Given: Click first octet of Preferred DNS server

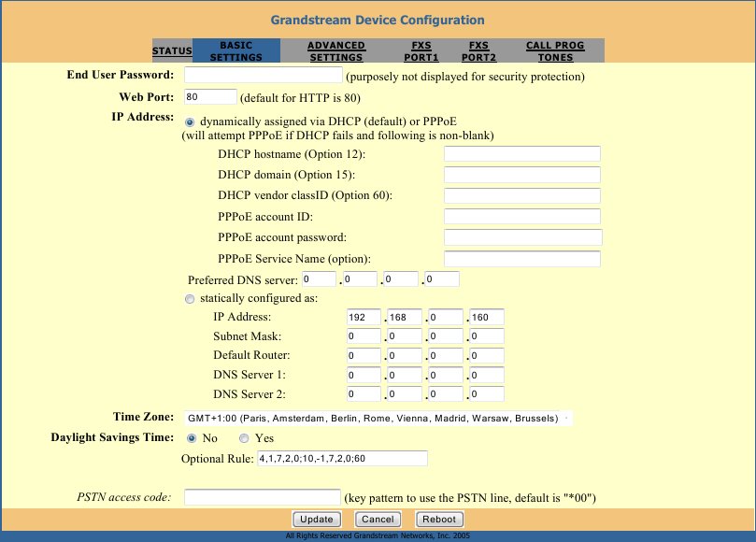Looking at the screenshot, I should click(320, 278).
